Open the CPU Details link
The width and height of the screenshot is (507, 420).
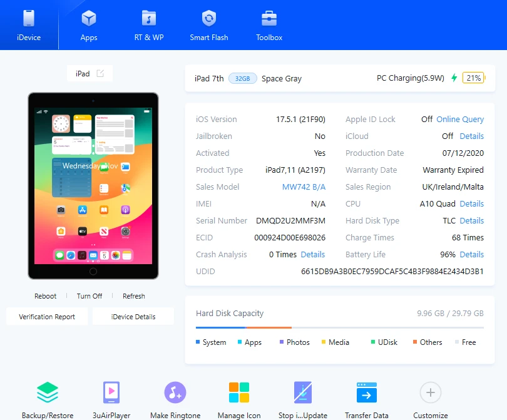click(472, 203)
